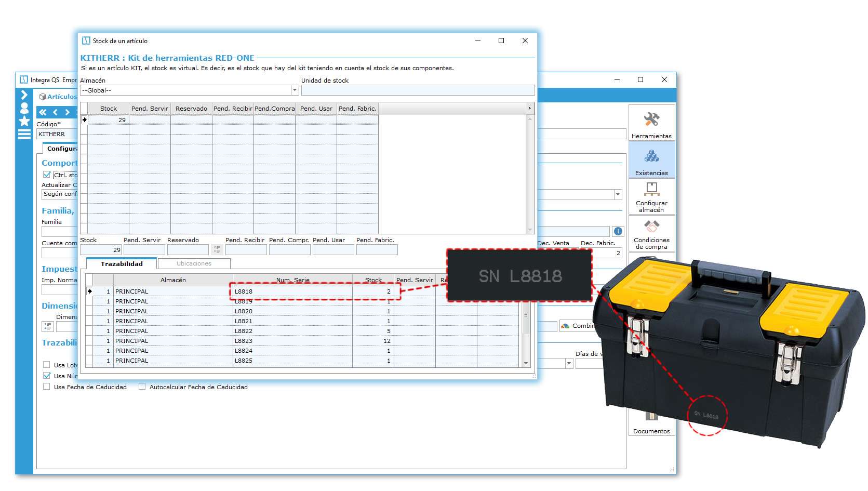Select the star favorites icon in sidebar

(x=23, y=120)
